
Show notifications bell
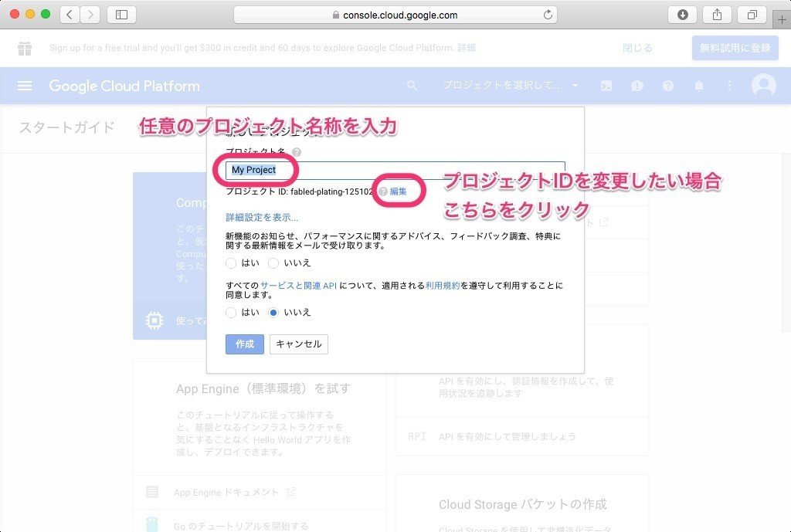(698, 86)
